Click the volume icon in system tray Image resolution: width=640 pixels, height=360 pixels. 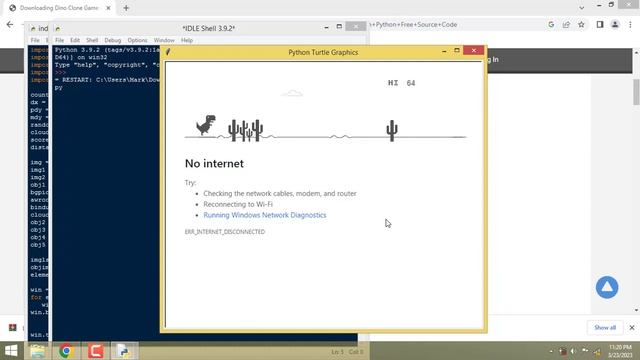coord(574,351)
